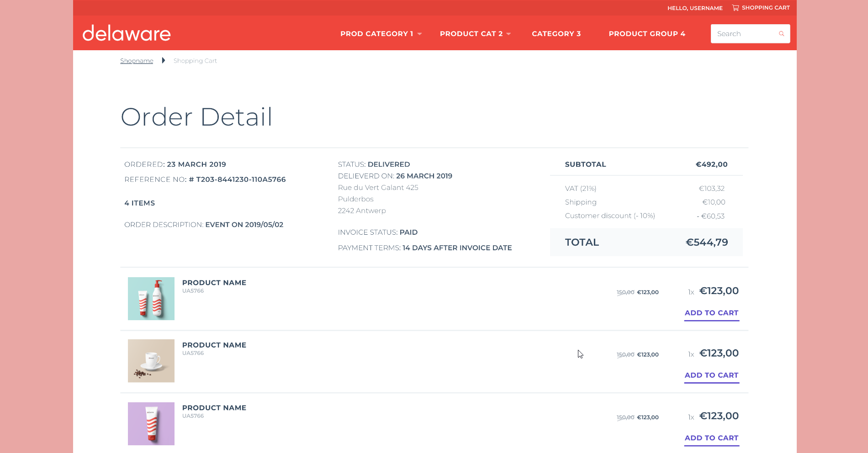Click the Hello, Username account link
Image resolution: width=868 pixels, height=453 pixels.
click(695, 8)
